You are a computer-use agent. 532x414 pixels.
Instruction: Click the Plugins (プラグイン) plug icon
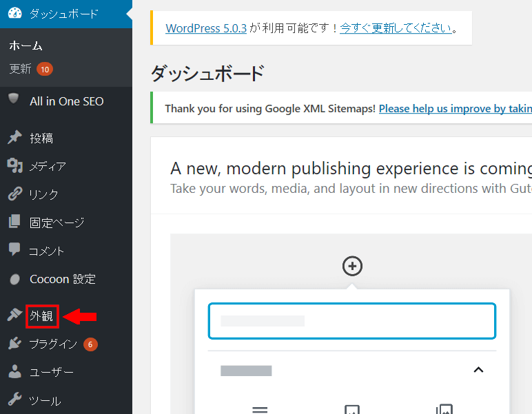point(14,344)
